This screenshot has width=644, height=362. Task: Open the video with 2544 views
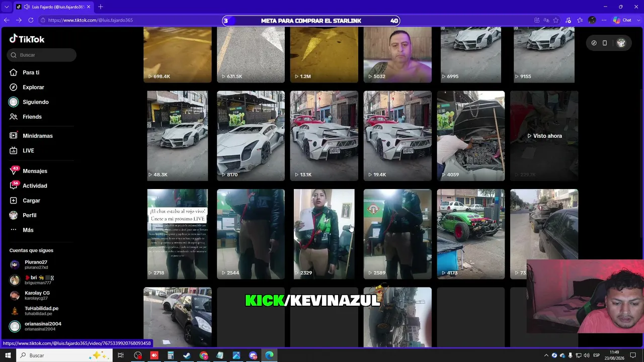point(251,234)
